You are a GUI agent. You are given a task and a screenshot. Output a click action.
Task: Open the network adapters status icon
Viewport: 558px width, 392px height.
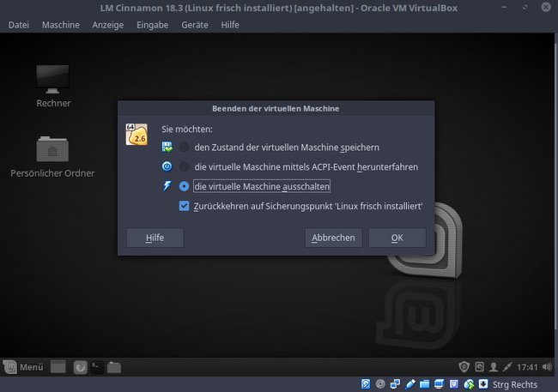[x=395, y=384]
